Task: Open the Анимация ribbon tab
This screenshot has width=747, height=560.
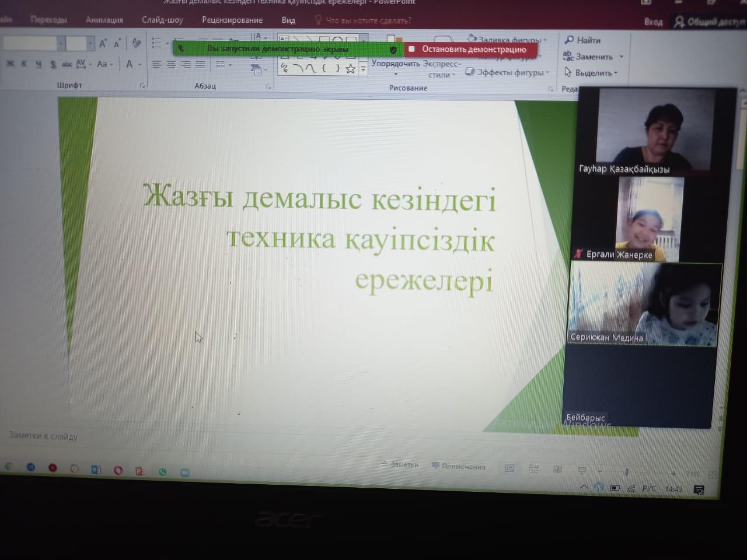Action: click(x=104, y=20)
